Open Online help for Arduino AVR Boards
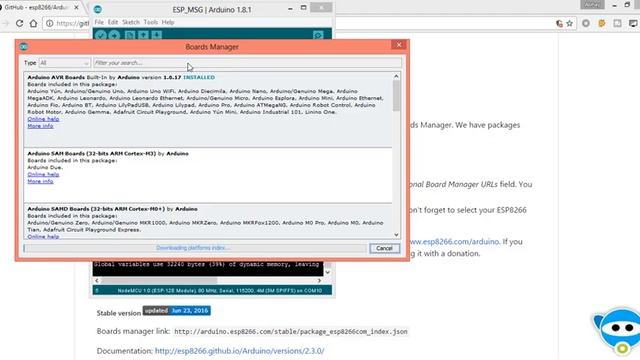The height and width of the screenshot is (360, 640). pyautogui.click(x=43, y=119)
